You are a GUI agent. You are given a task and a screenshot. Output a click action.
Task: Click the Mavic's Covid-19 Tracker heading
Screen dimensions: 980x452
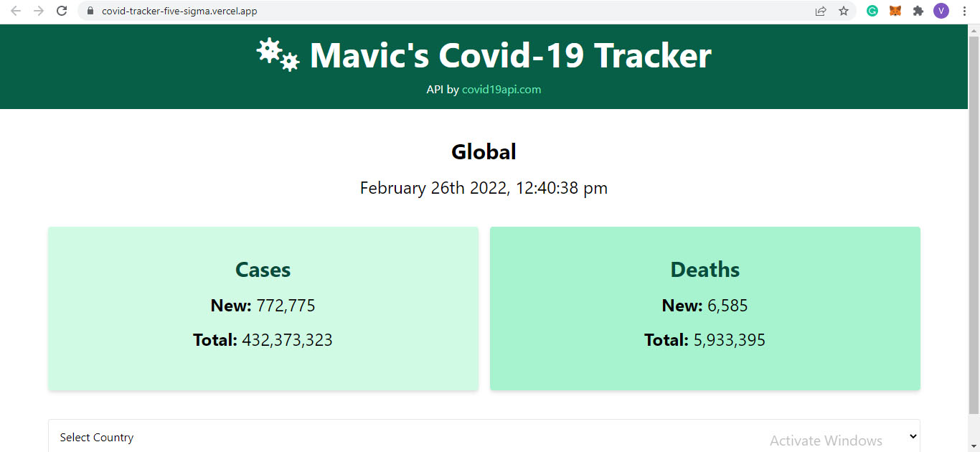pyautogui.click(x=510, y=55)
